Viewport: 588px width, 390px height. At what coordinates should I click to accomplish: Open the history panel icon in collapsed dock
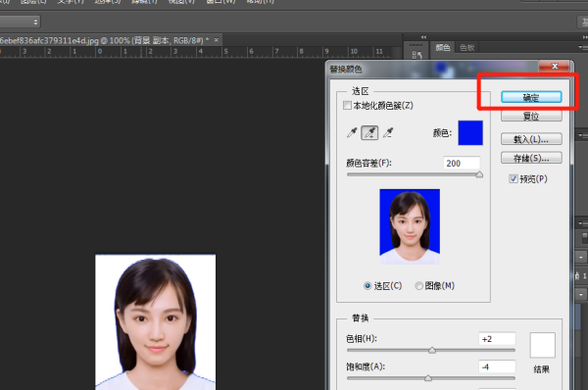pyautogui.click(x=416, y=55)
